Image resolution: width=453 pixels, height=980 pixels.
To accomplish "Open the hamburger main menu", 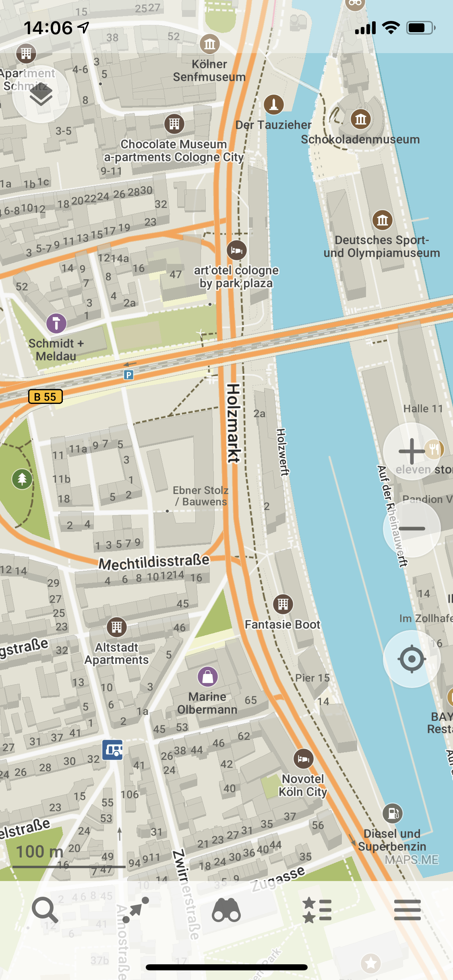I will coord(407,910).
